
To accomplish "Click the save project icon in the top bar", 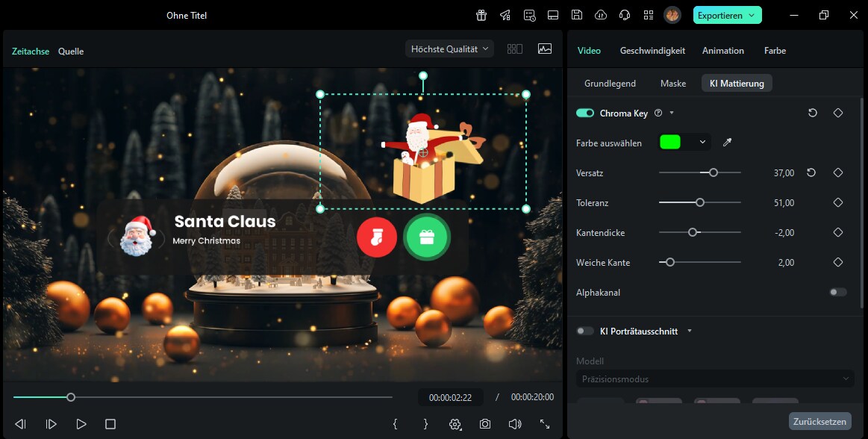I will tap(578, 15).
